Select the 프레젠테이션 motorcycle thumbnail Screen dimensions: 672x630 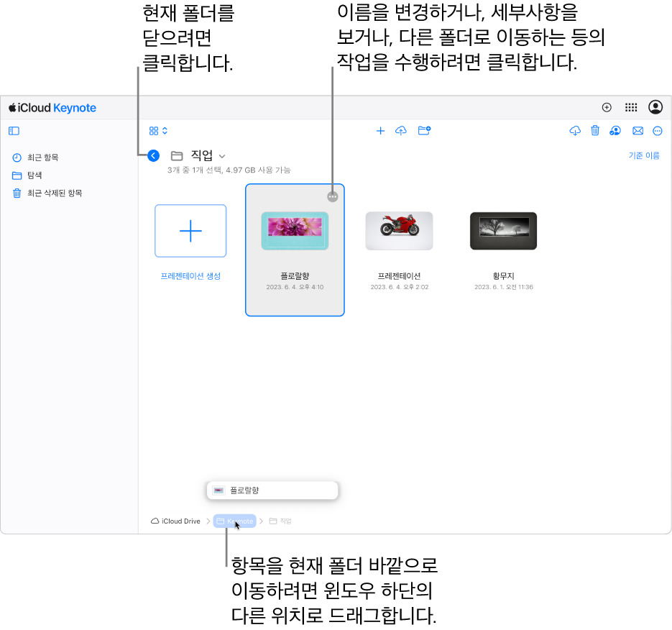pos(399,231)
